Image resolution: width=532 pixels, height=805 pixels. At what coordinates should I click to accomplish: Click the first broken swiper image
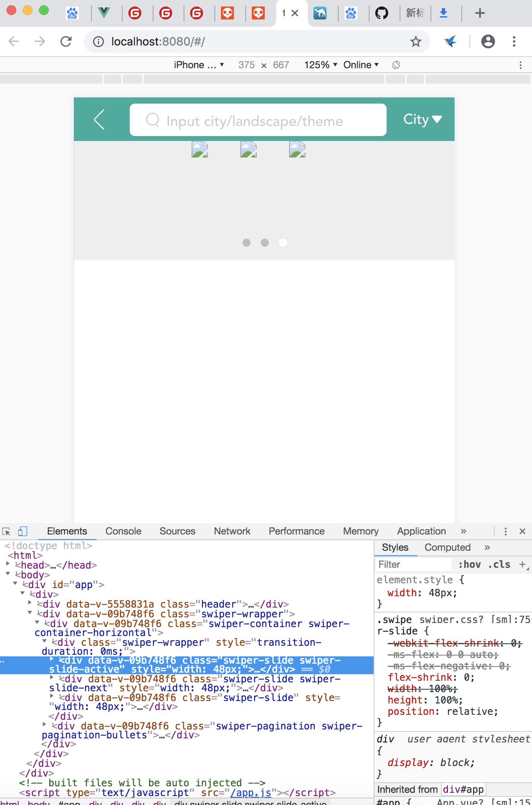pos(200,149)
